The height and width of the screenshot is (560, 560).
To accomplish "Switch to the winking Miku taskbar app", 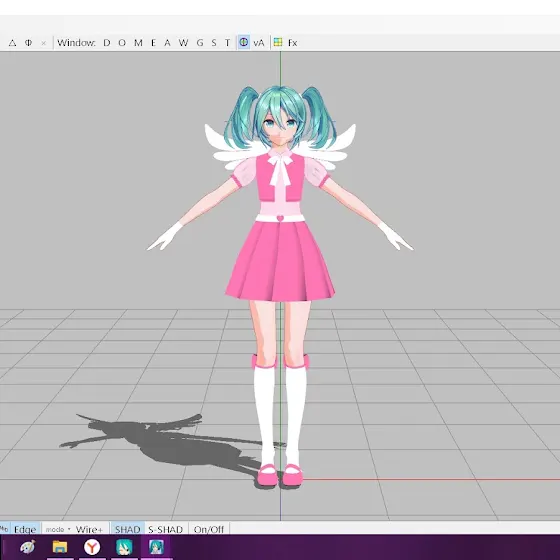I will 124,547.
